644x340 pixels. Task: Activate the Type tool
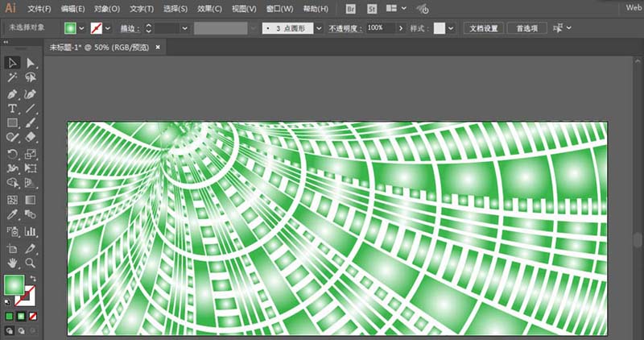click(x=12, y=109)
